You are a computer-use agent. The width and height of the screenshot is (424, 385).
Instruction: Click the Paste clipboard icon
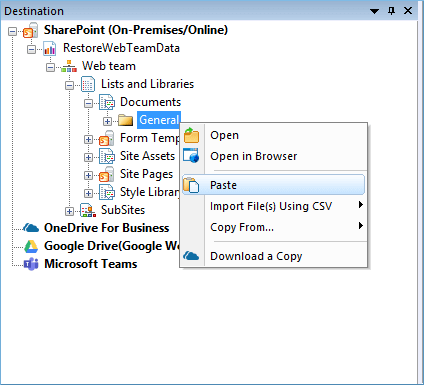click(191, 185)
